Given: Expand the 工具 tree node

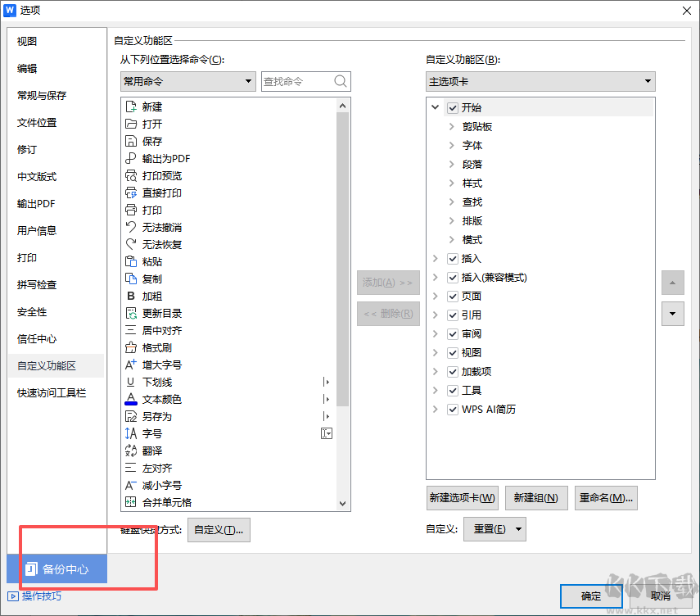Looking at the screenshot, I should coord(436,390).
